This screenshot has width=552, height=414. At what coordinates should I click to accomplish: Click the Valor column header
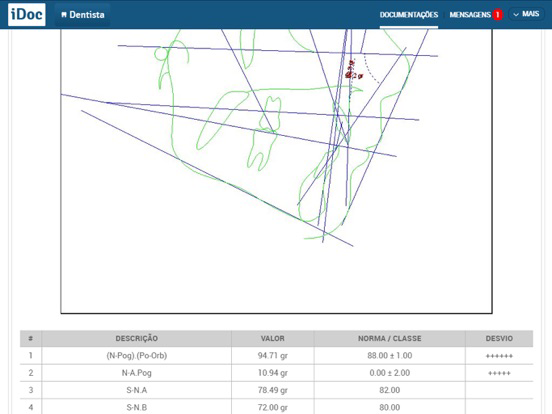click(x=272, y=338)
